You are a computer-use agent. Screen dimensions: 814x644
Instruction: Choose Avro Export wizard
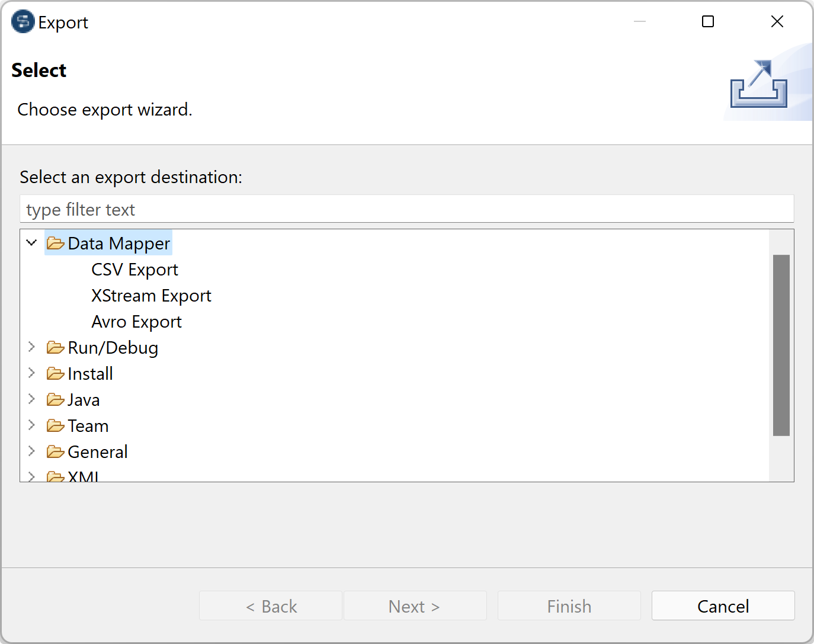click(x=136, y=322)
